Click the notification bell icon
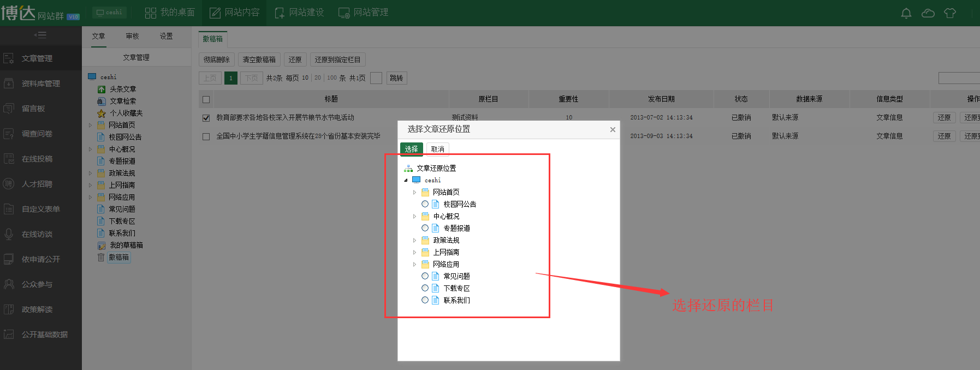The width and height of the screenshot is (980, 370). coord(906,13)
